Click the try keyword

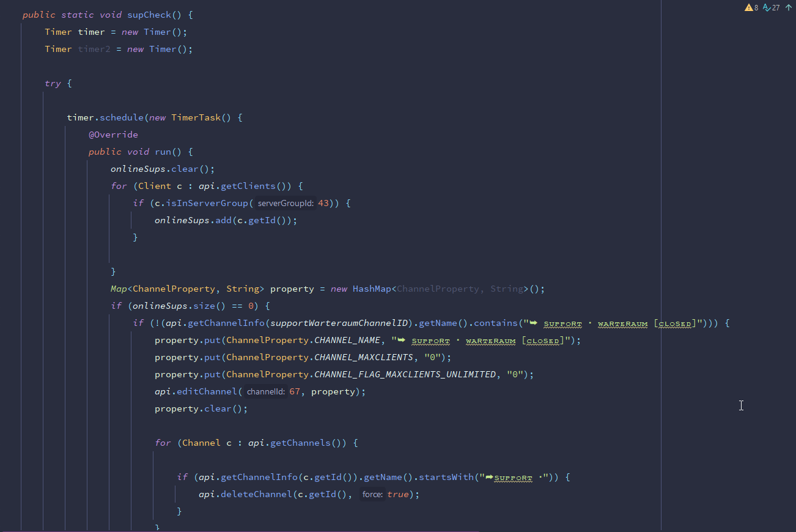tap(53, 83)
